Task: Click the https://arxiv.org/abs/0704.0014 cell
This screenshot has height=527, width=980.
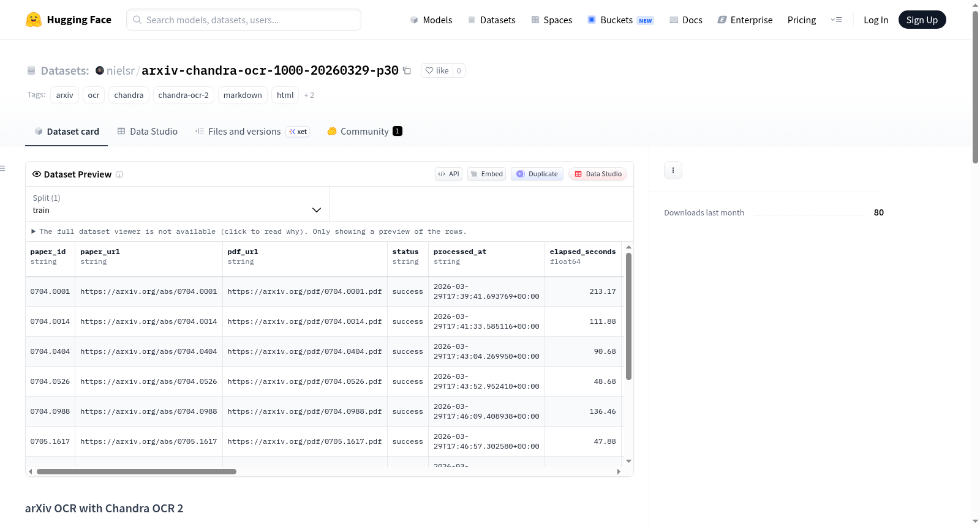Action: point(149,321)
